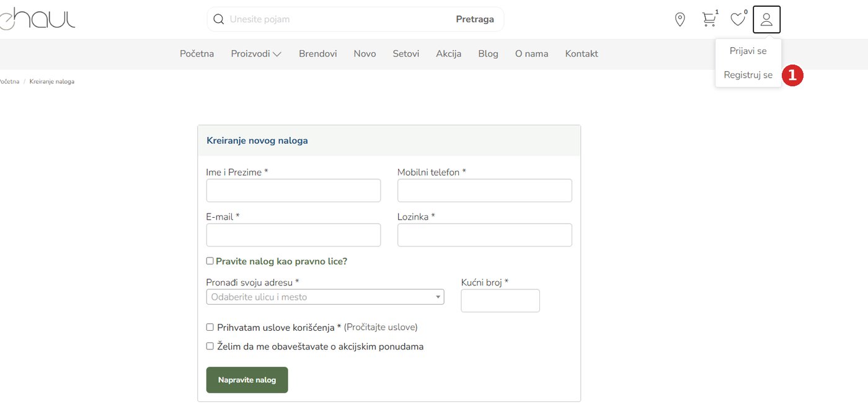Select the E-mail input field
The height and width of the screenshot is (412, 868).
coord(293,235)
